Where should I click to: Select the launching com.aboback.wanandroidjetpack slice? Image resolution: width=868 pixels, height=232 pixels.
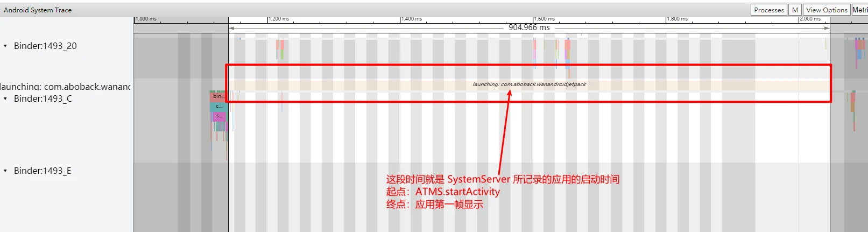pyautogui.click(x=529, y=85)
